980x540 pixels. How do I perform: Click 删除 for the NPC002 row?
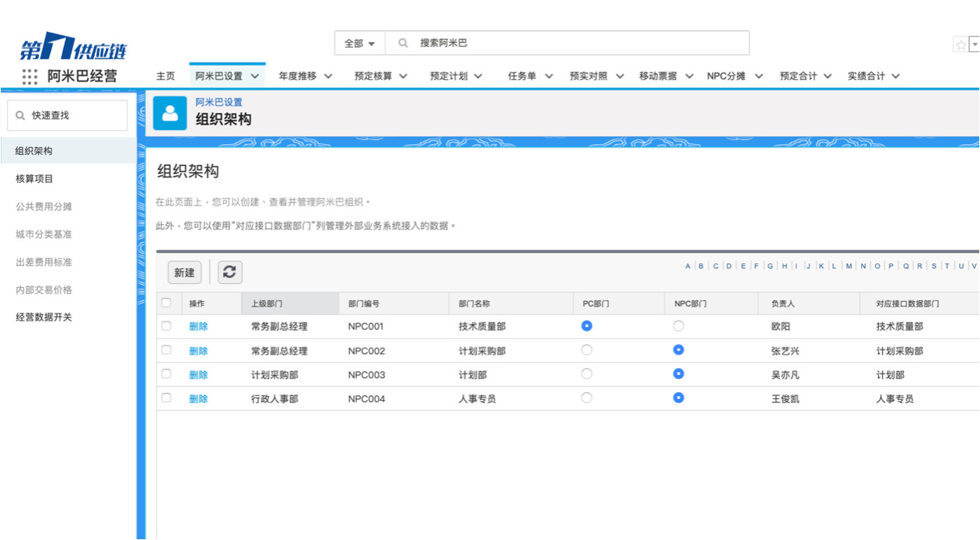tap(198, 351)
